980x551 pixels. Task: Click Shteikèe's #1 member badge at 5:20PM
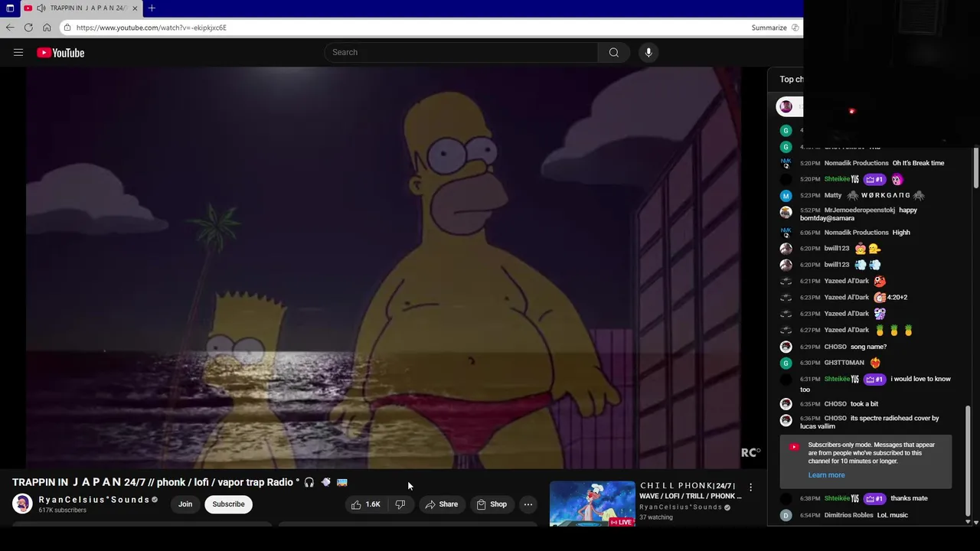[874, 179]
